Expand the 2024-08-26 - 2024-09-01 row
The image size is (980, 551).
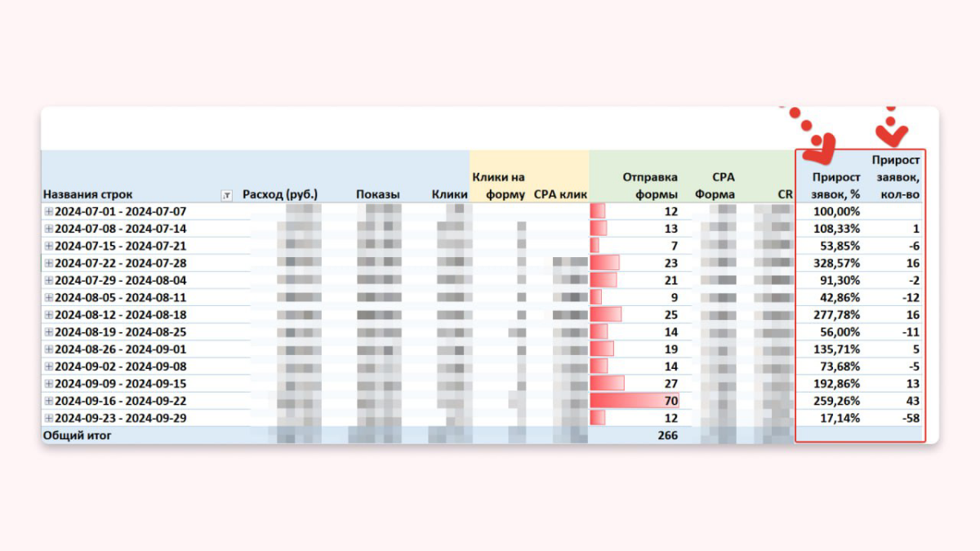pyautogui.click(x=48, y=349)
